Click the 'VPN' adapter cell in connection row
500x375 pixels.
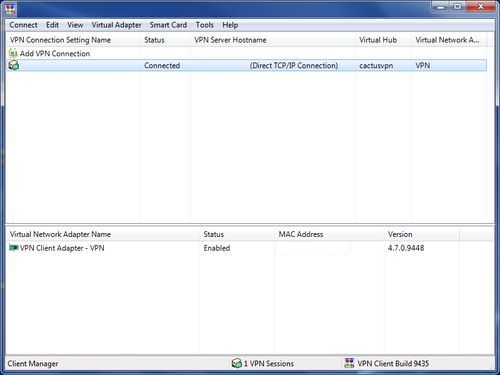pos(423,66)
